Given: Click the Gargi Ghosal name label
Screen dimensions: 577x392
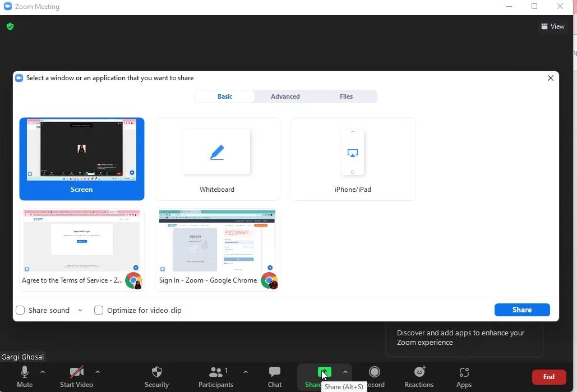Looking at the screenshot, I should [22, 357].
